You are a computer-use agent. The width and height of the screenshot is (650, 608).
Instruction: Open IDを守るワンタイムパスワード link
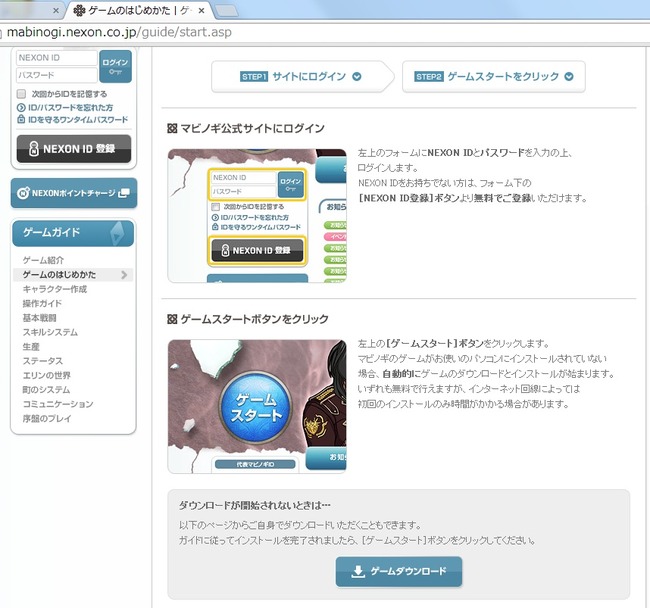click(x=78, y=120)
